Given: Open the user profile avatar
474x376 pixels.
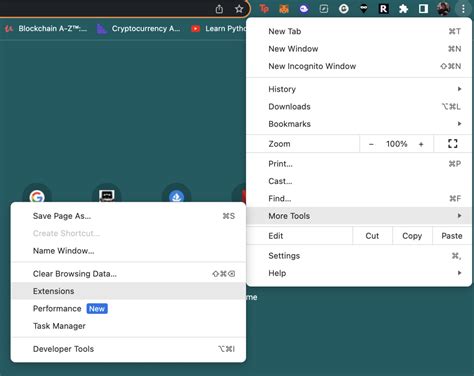Looking at the screenshot, I should 443,9.
